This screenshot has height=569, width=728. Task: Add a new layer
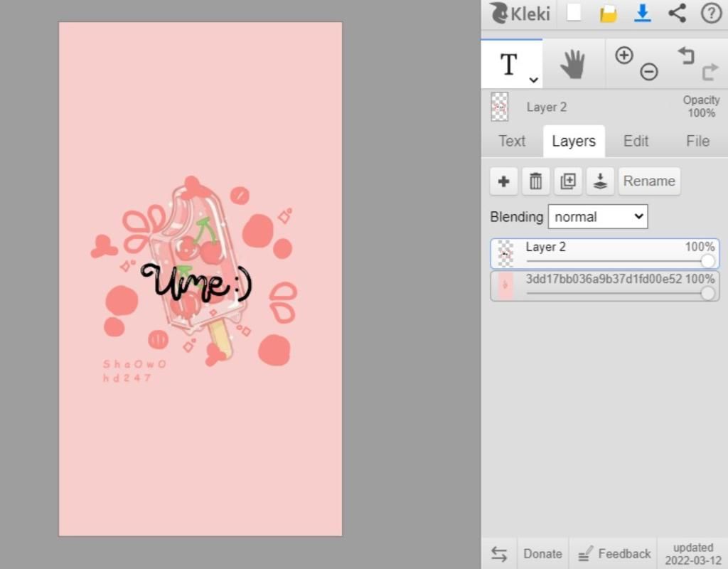[504, 181]
